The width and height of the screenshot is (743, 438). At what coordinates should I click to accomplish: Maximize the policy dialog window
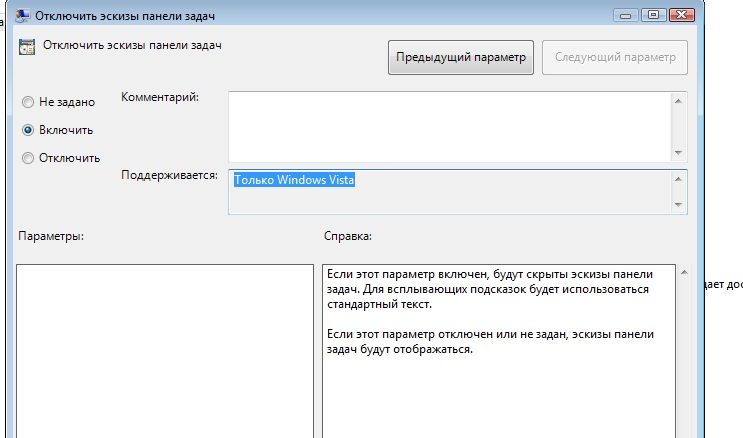(653, 15)
